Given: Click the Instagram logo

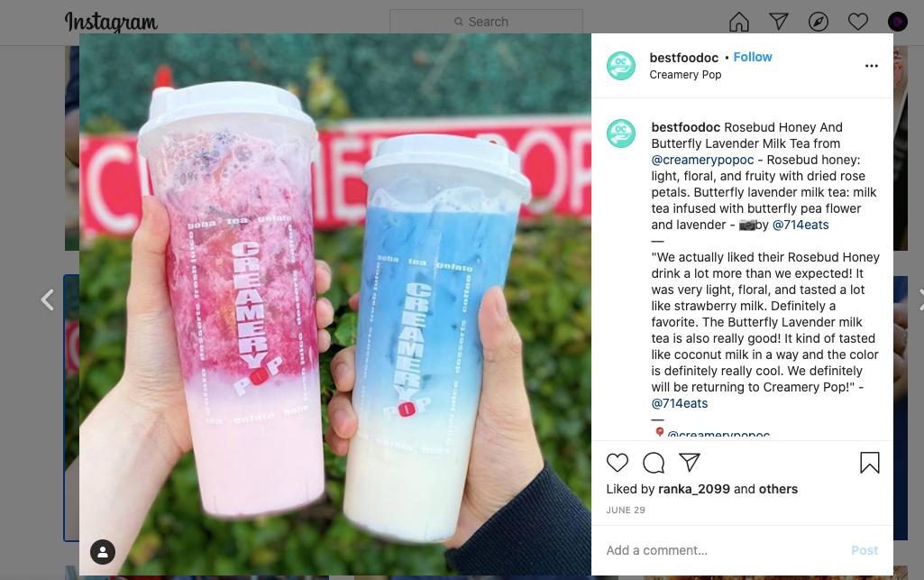Looking at the screenshot, I should [111, 23].
